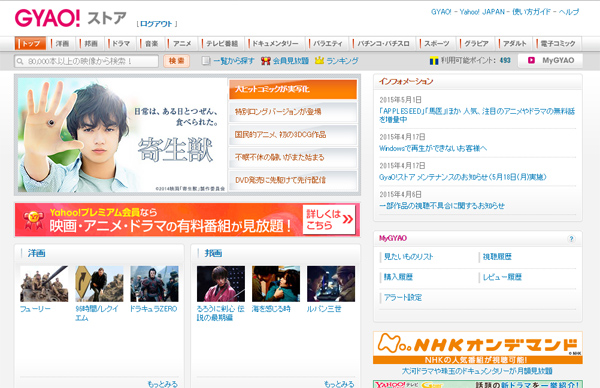600x388 pixels.
Task: Open the ドラキュラZERO thumbnail
Action: coord(154,284)
